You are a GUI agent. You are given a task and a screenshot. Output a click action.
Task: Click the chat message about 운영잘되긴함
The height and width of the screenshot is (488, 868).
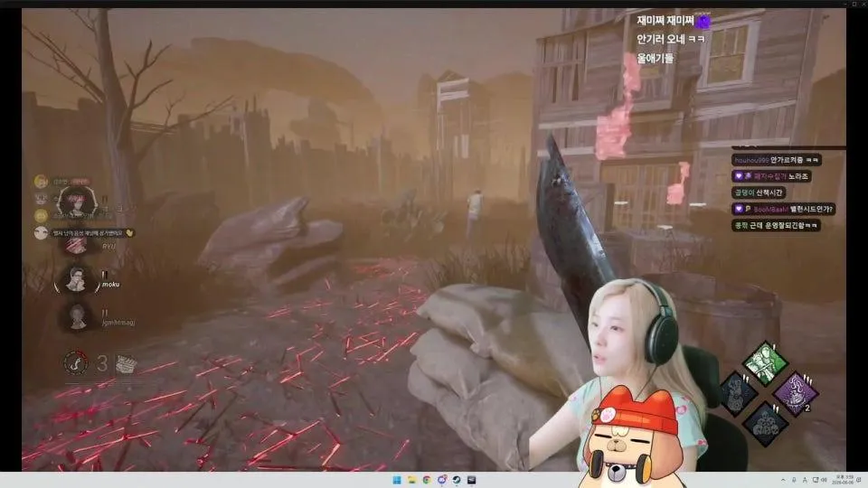[776, 225]
